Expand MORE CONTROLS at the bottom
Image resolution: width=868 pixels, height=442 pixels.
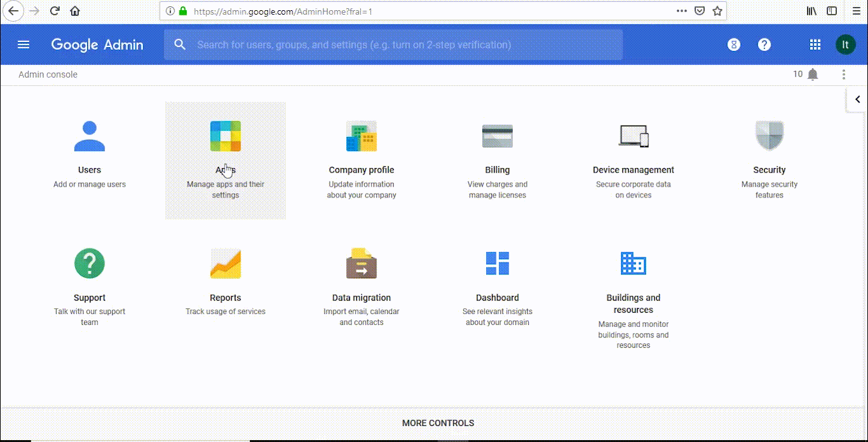pos(438,423)
